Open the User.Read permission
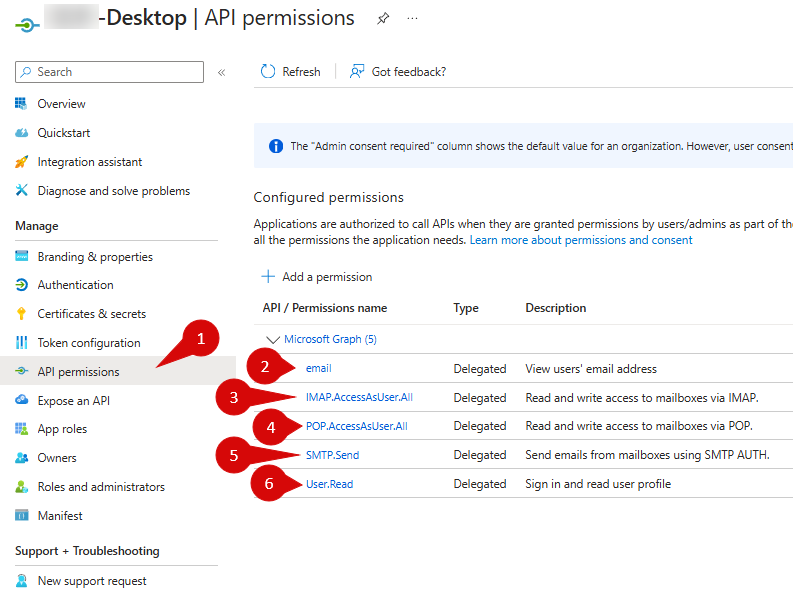This screenshot has height=613, width=793. point(329,484)
